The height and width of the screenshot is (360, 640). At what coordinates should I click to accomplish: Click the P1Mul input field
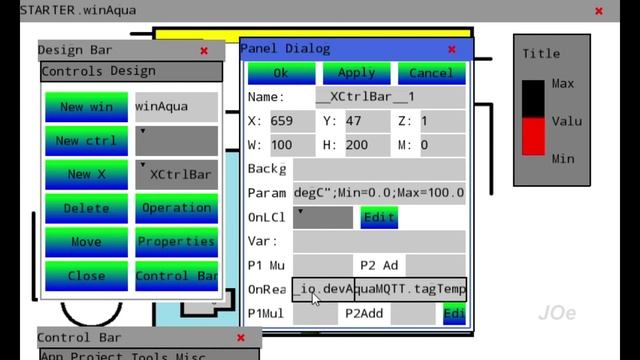click(315, 313)
